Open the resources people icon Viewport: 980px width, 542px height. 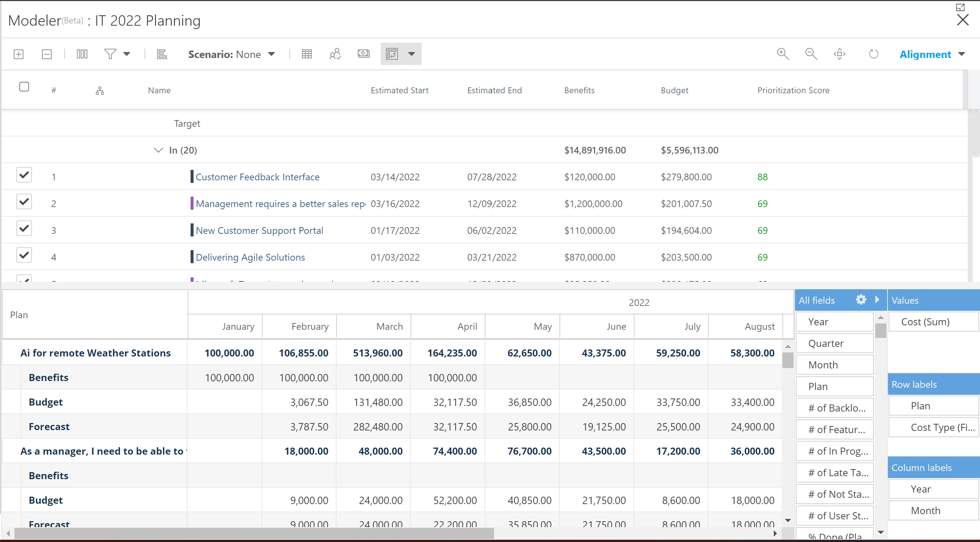click(x=335, y=54)
